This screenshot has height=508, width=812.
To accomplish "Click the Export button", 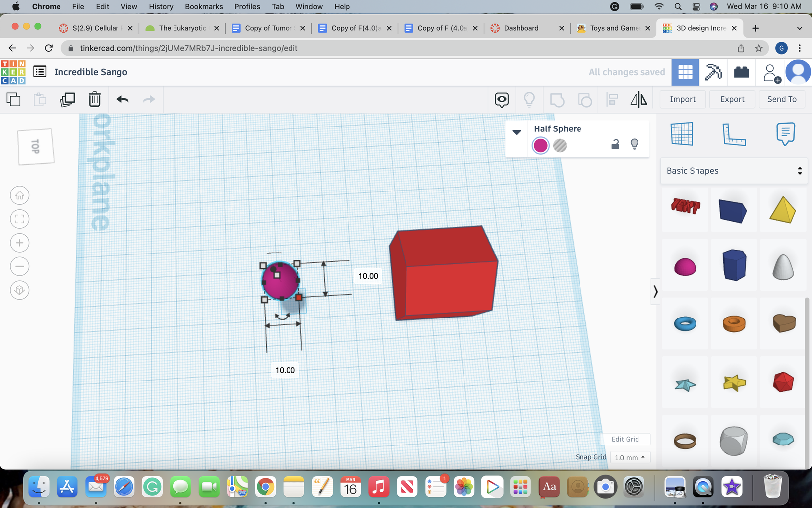I will point(732,99).
